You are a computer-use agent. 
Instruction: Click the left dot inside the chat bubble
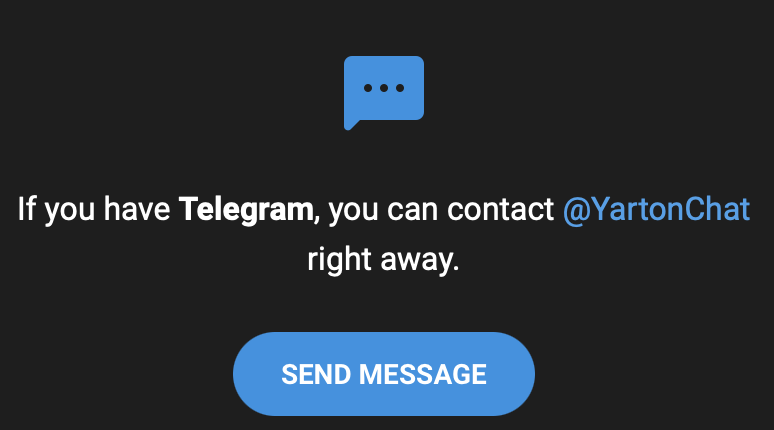[x=368, y=88]
